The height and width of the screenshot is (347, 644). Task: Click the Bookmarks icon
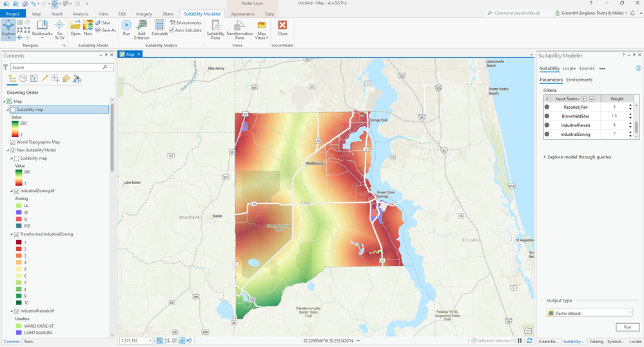point(42,26)
